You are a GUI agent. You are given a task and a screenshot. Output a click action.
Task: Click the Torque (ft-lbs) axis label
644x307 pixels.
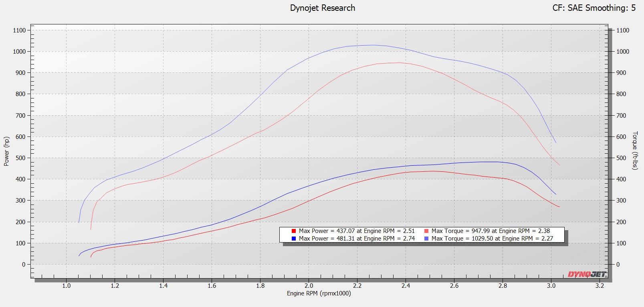(x=635, y=150)
